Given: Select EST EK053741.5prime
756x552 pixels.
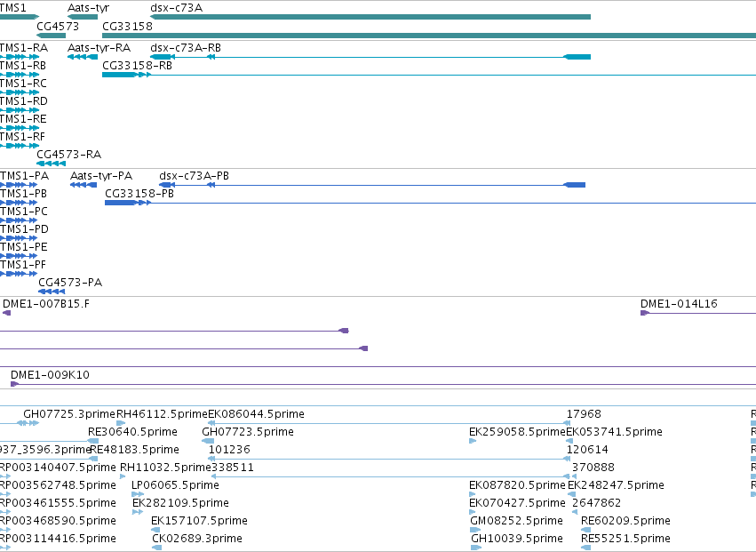Looking at the screenshot, I should point(614,432).
